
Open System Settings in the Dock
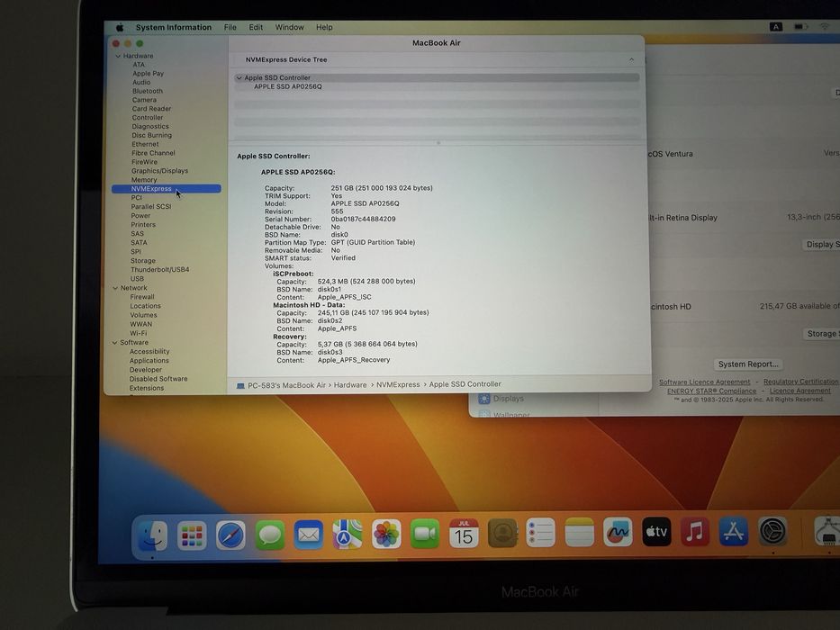772,532
